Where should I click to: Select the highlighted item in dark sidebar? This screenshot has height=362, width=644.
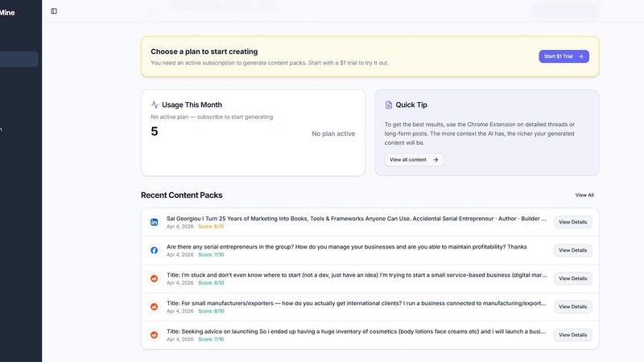click(x=19, y=59)
